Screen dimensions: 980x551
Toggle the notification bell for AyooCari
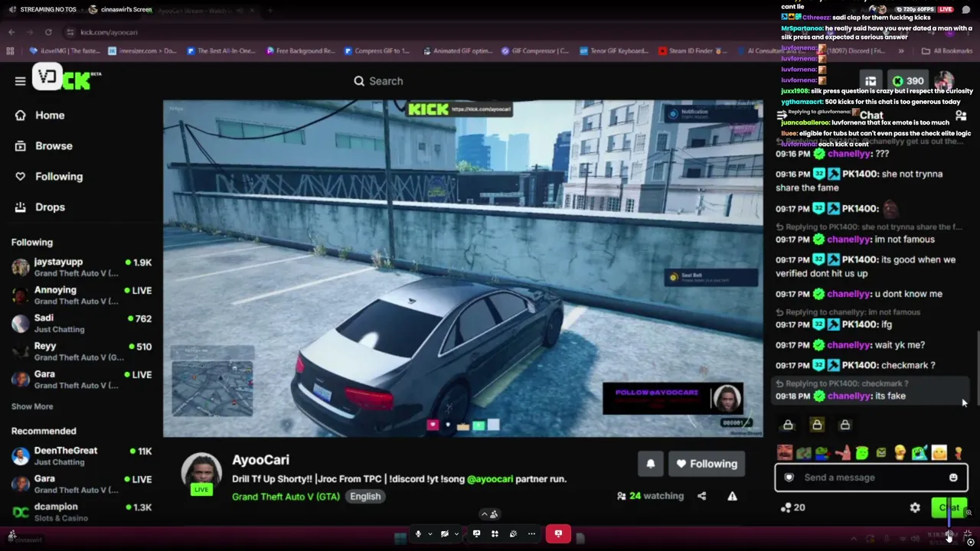(x=651, y=463)
